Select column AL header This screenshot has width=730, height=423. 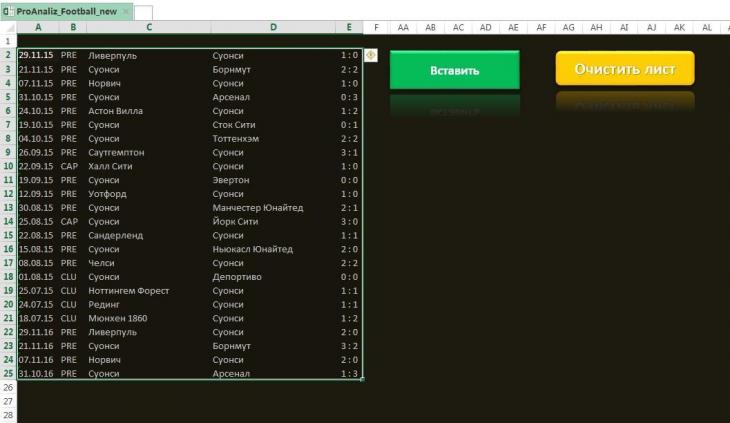coord(707,27)
